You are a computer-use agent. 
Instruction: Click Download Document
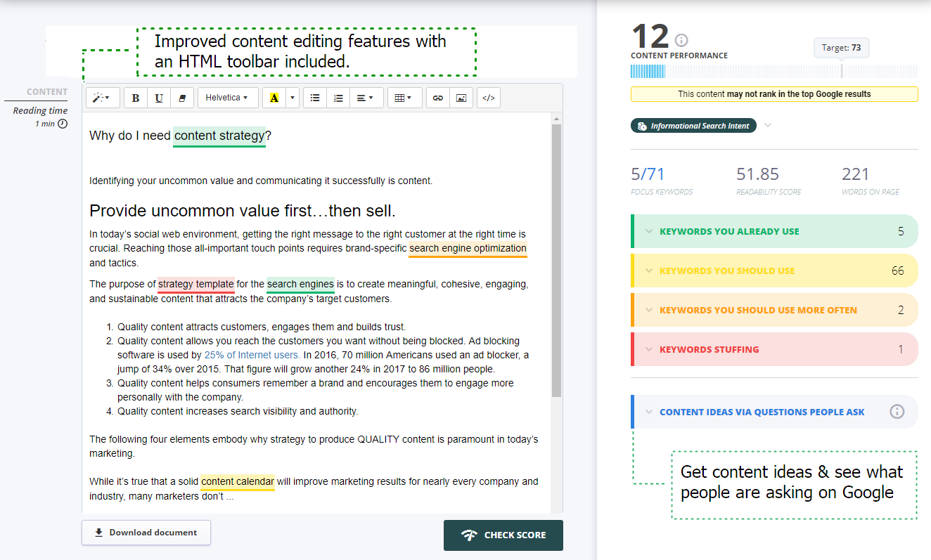[146, 533]
